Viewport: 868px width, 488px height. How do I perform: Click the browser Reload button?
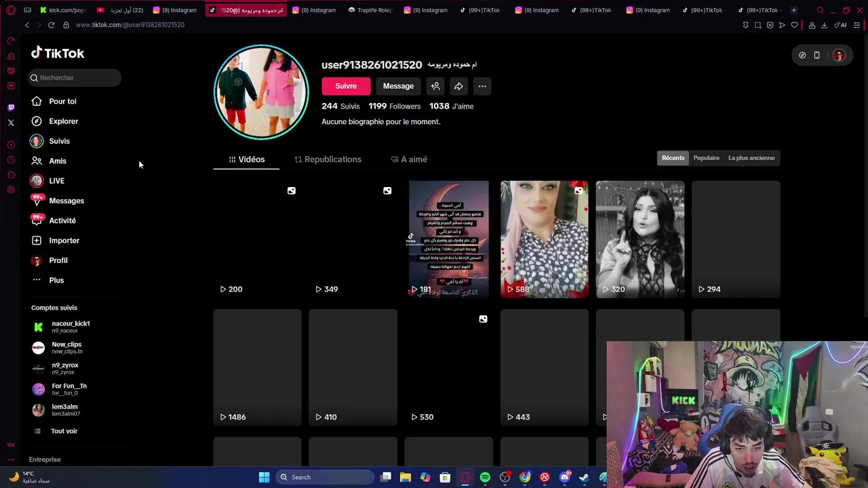coord(51,25)
